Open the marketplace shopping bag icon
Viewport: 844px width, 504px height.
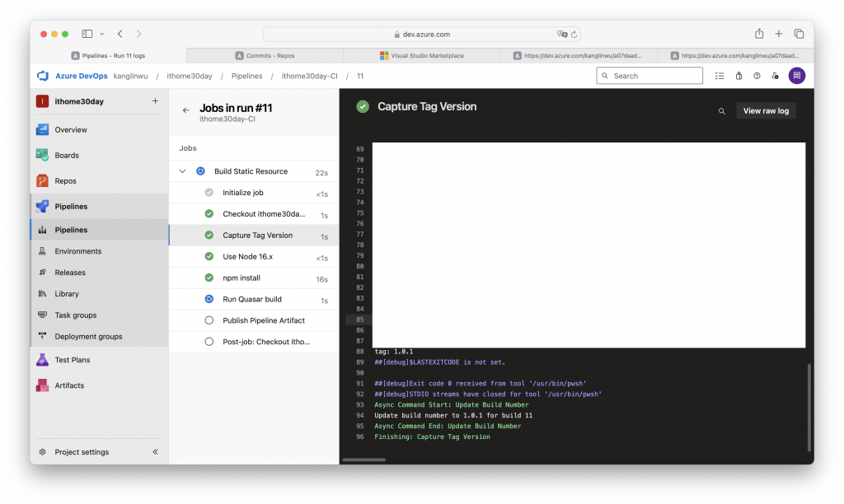pos(739,76)
